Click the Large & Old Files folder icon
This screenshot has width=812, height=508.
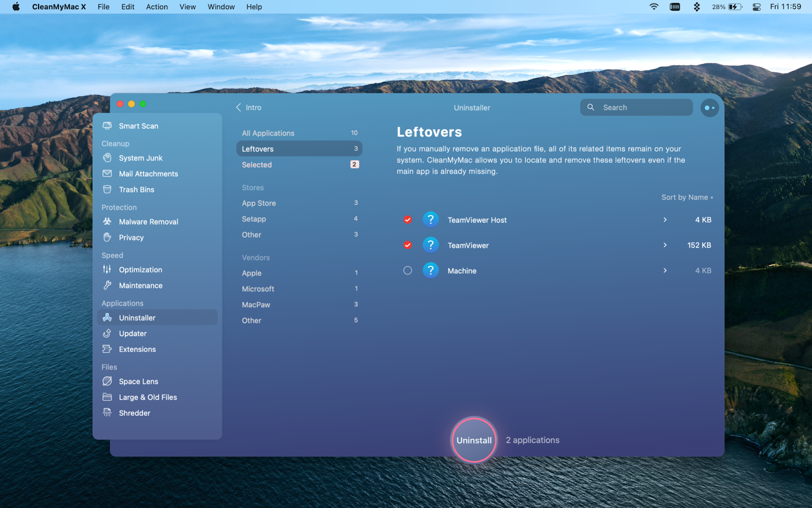tap(107, 397)
